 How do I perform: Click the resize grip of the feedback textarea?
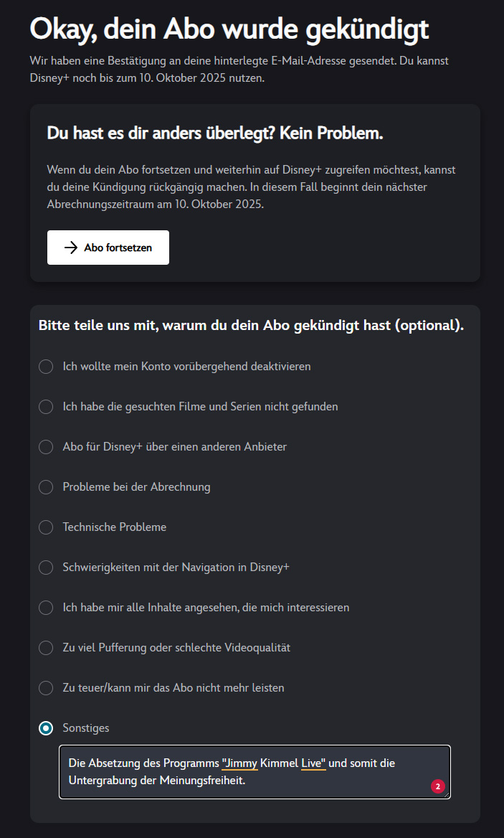447,795
